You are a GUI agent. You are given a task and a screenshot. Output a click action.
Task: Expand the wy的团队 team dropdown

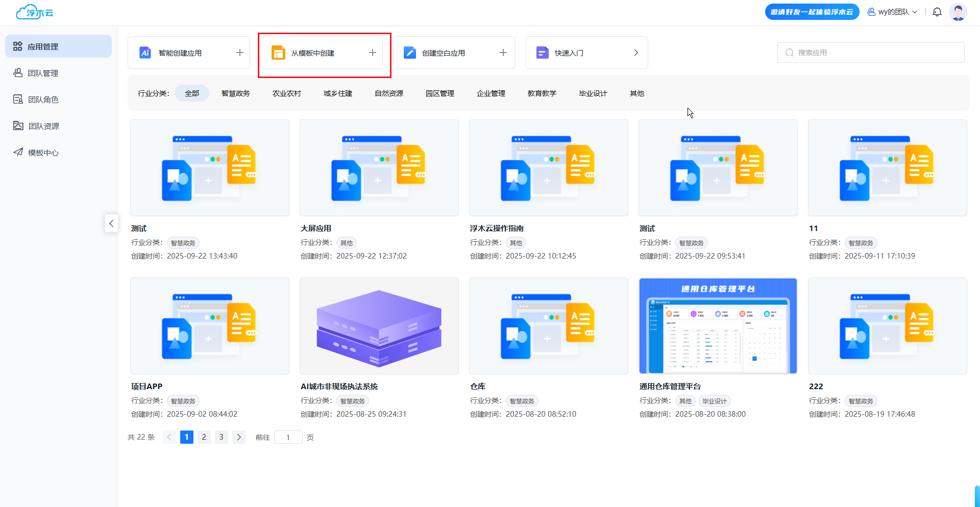point(893,12)
